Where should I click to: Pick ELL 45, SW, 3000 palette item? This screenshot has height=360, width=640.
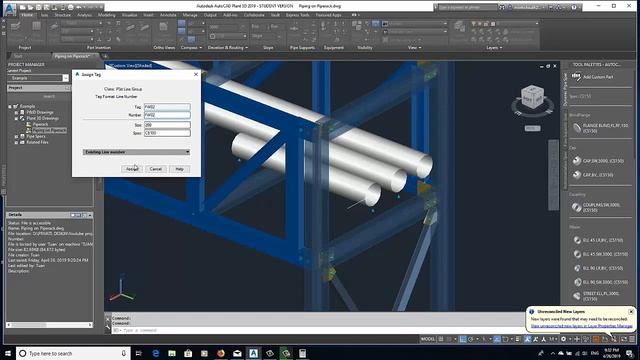coord(601,254)
